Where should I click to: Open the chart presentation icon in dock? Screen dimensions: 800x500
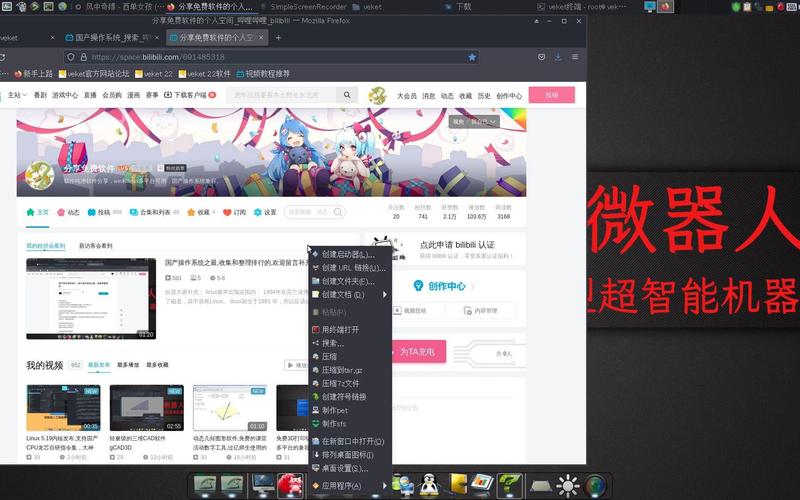482,485
